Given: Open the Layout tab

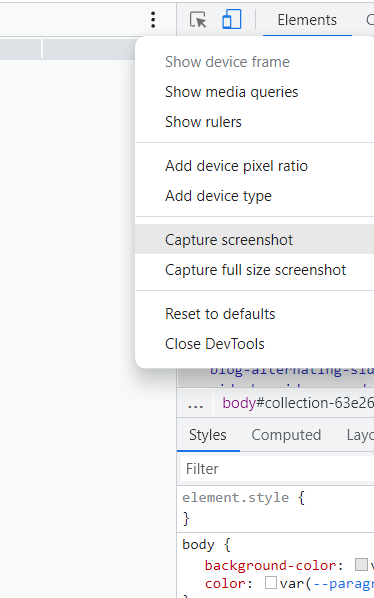Looking at the screenshot, I should pyautogui.click(x=360, y=435).
